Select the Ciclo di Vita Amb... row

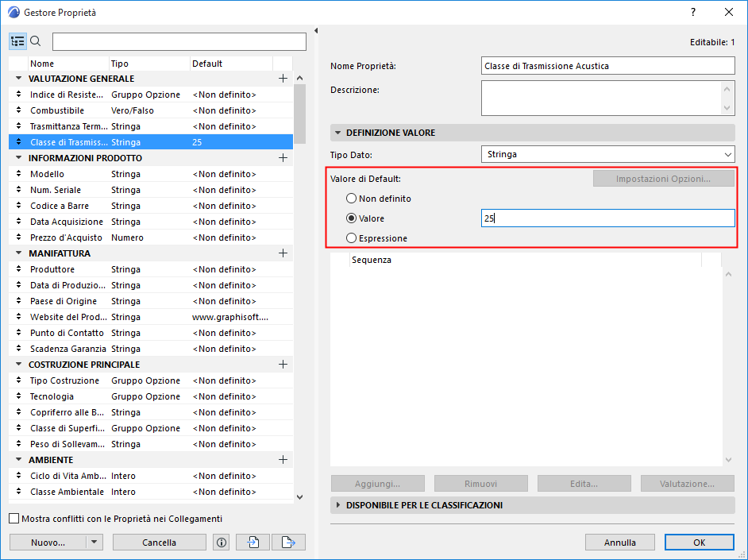point(151,476)
